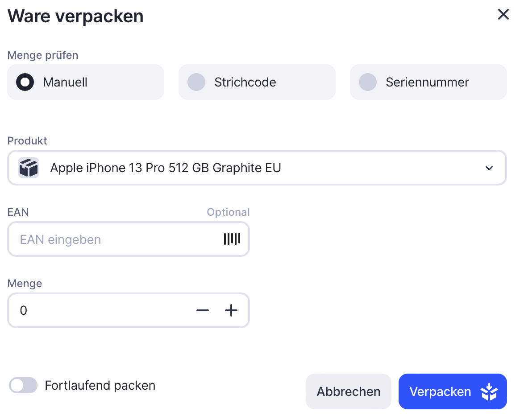Enable the Fortlaufend packen switch
The width and height of the screenshot is (524, 420).
(x=23, y=386)
